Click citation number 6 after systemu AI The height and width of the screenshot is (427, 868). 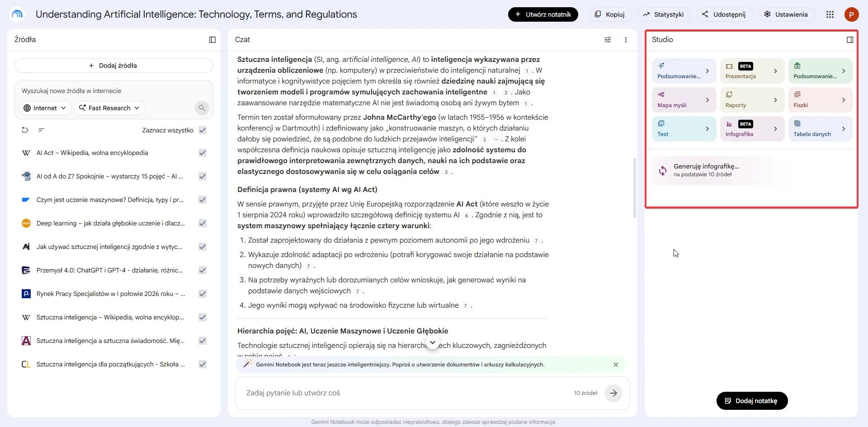[467, 216]
